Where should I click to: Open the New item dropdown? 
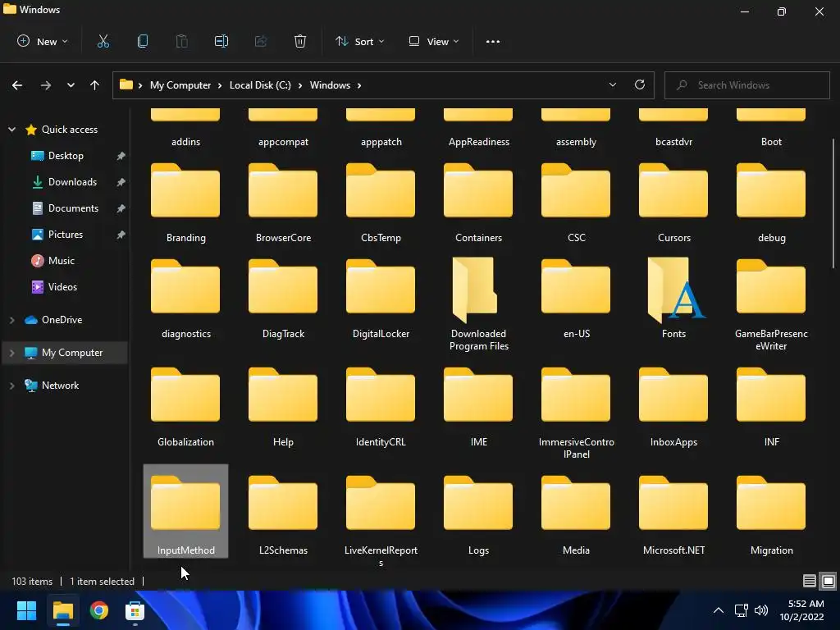click(43, 41)
